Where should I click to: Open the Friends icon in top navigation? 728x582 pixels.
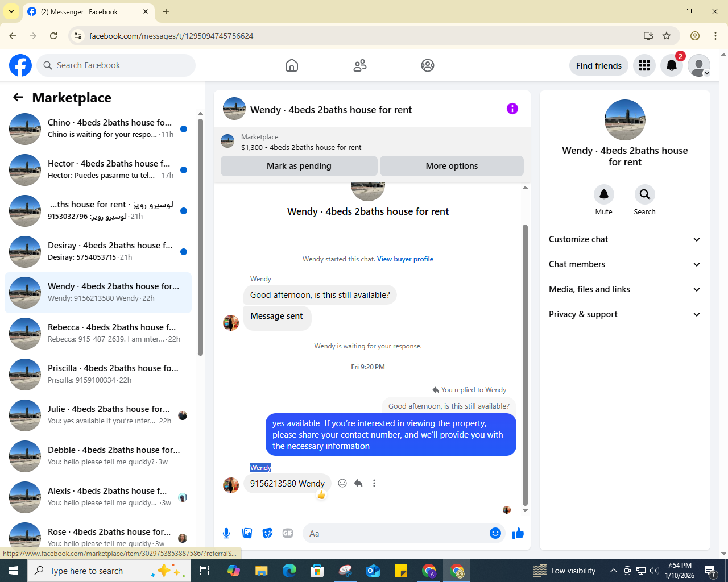[360, 65]
